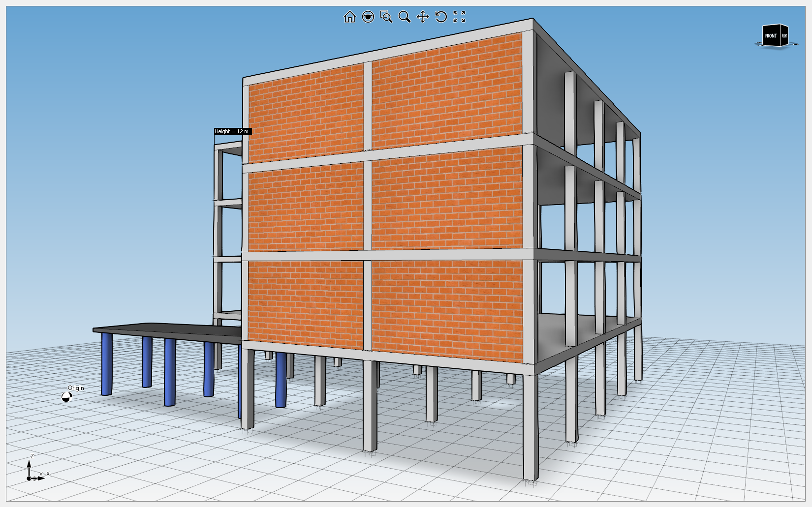Select the Zoom Window tool
Screen dimensions: 812x507
tap(386, 17)
